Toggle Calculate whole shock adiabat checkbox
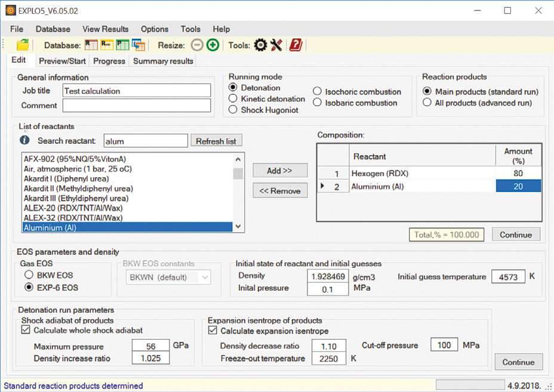The height and width of the screenshot is (392, 554). point(26,330)
